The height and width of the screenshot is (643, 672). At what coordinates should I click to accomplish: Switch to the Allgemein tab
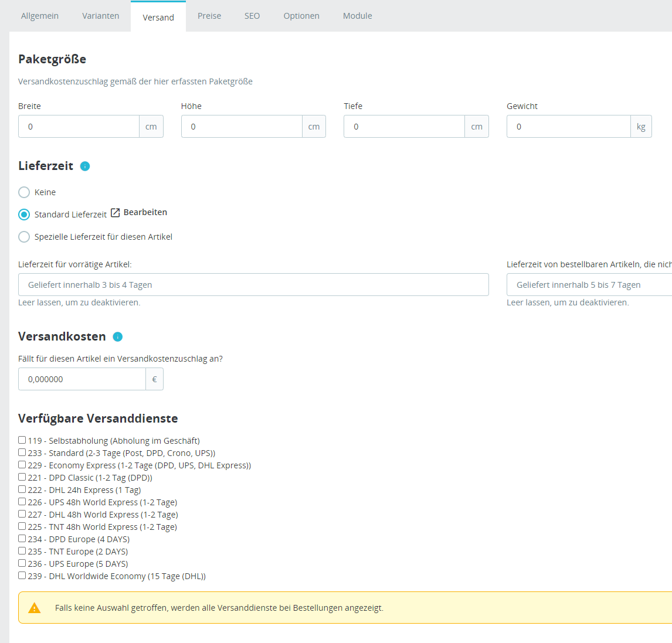pos(40,16)
